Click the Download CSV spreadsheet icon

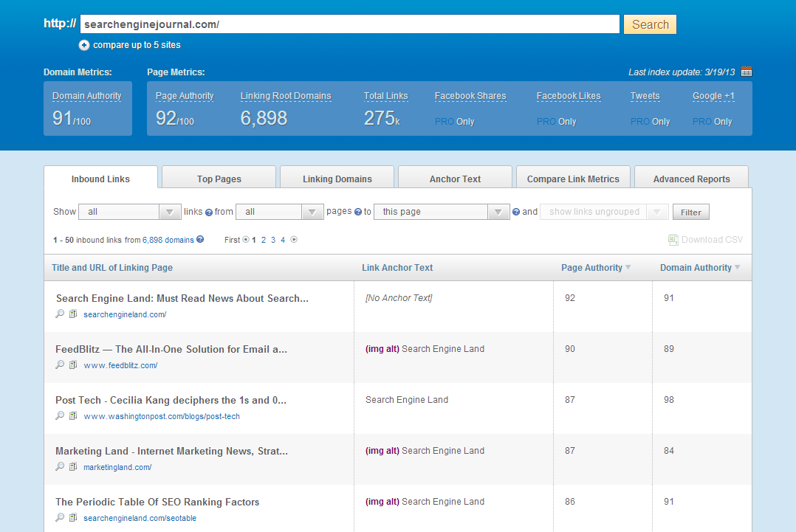673,239
